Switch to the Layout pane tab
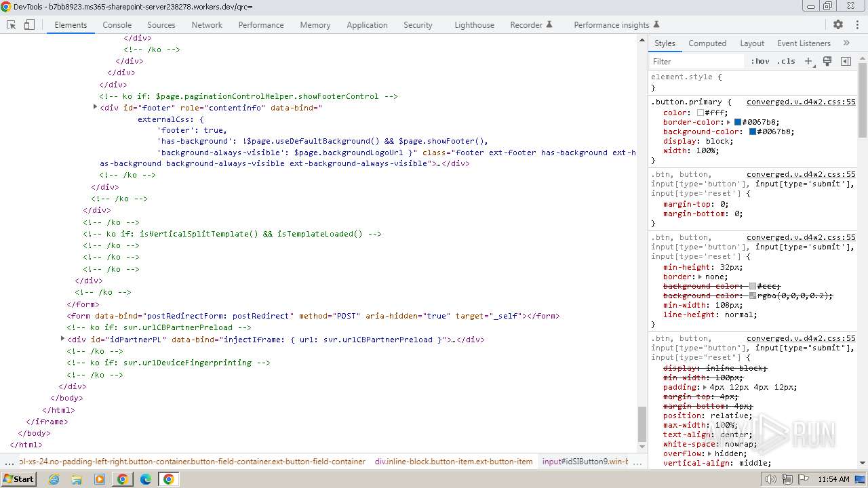This screenshot has height=488, width=868. [752, 43]
